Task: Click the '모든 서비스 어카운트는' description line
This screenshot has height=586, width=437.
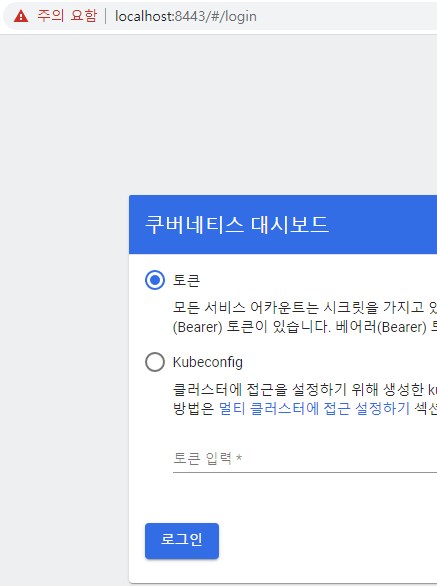Action: [x=246, y=308]
